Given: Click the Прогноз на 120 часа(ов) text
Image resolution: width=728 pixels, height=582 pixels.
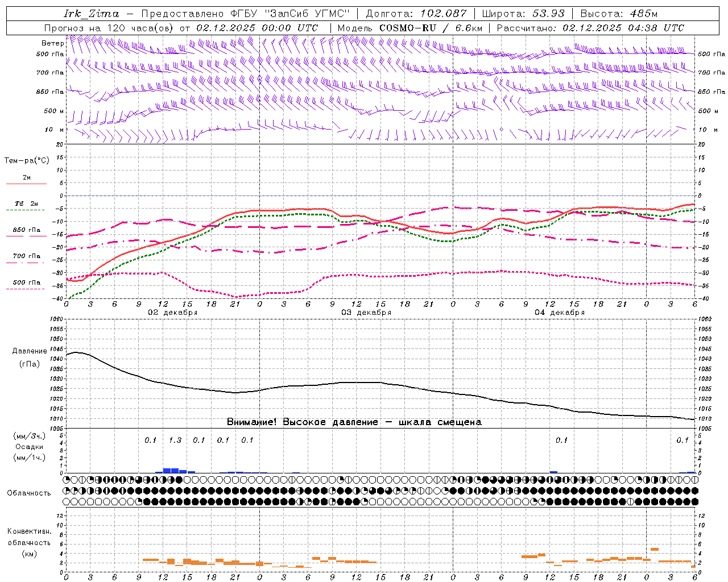Looking at the screenshot, I should point(109,28).
